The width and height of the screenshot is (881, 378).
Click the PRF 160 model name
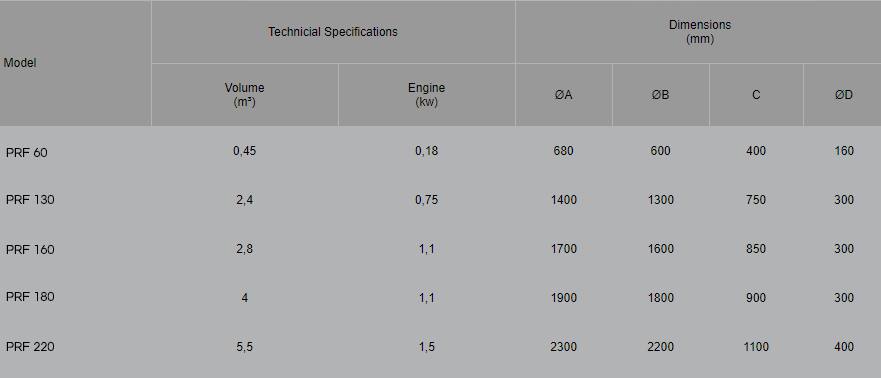tap(30, 249)
